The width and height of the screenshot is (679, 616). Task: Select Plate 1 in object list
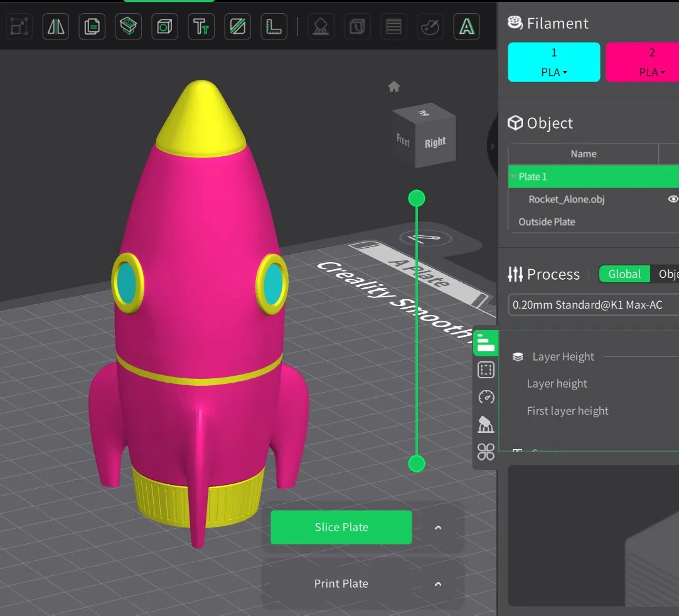click(x=593, y=177)
